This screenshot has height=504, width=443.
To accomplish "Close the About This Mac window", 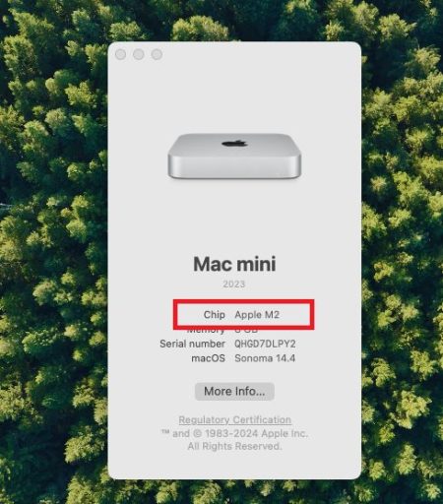I will (x=120, y=54).
